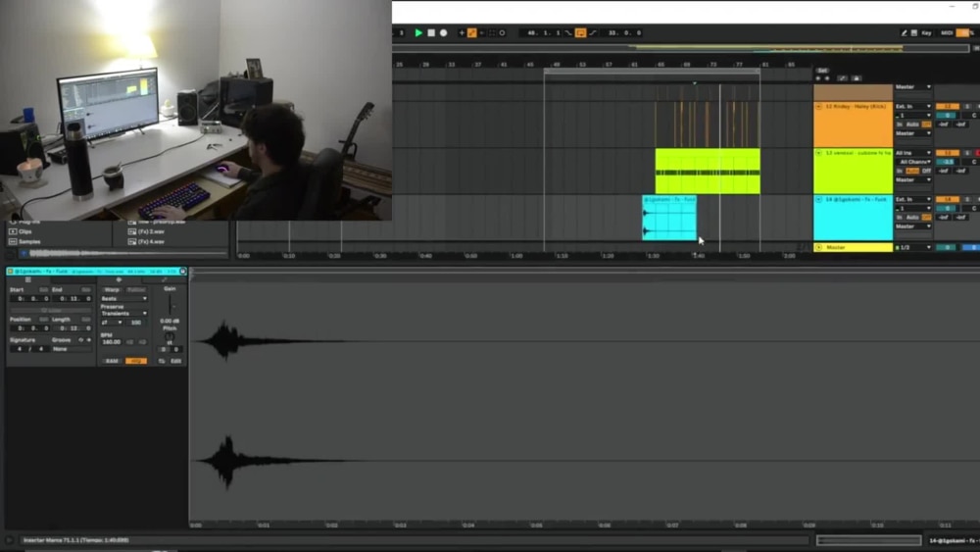Viewport: 980px width, 552px height.
Task: Fold track 12 Kidley - Haley (Kick)
Action: (x=818, y=107)
